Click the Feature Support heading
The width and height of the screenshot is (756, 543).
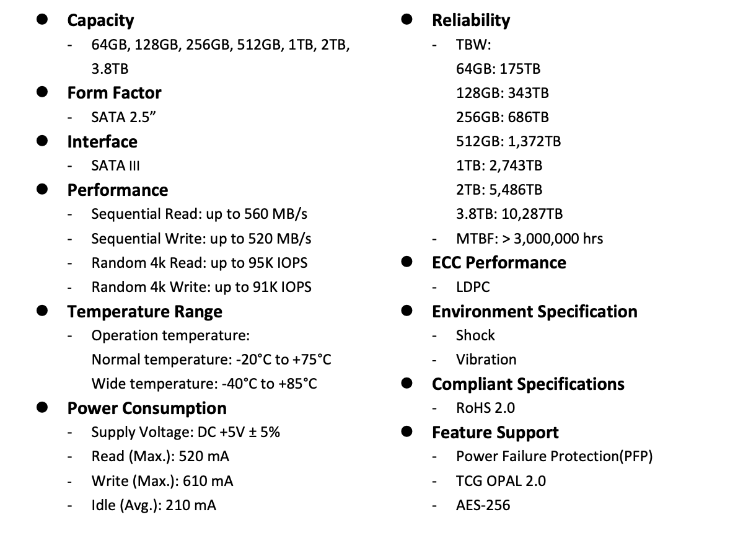[495, 432]
